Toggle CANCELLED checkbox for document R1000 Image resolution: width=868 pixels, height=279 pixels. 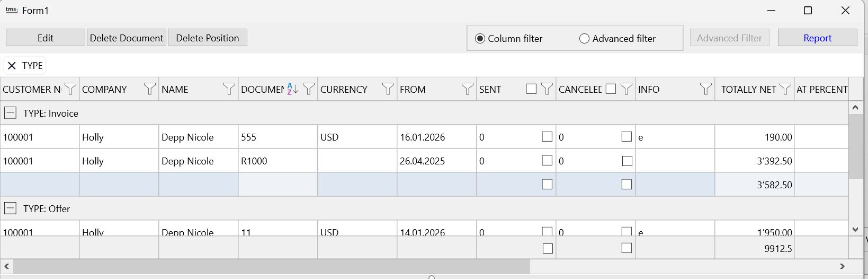pos(627,161)
